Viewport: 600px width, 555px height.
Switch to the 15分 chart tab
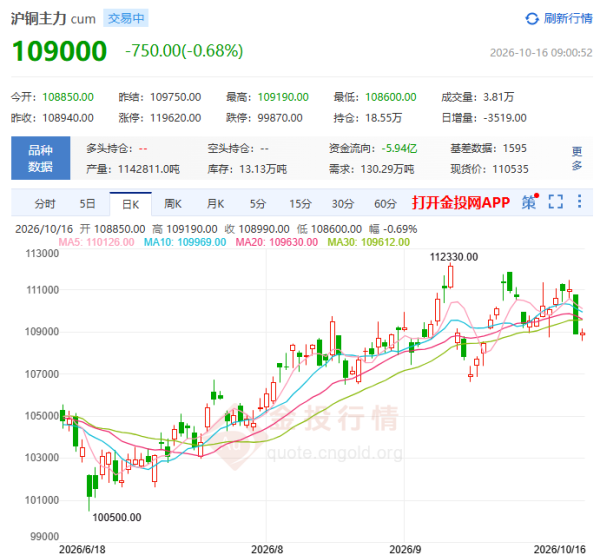coord(300,204)
